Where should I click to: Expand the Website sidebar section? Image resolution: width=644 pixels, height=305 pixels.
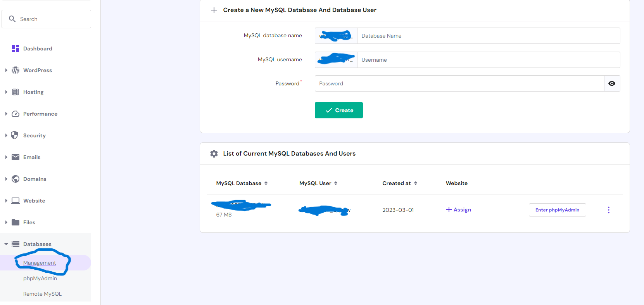coord(6,201)
